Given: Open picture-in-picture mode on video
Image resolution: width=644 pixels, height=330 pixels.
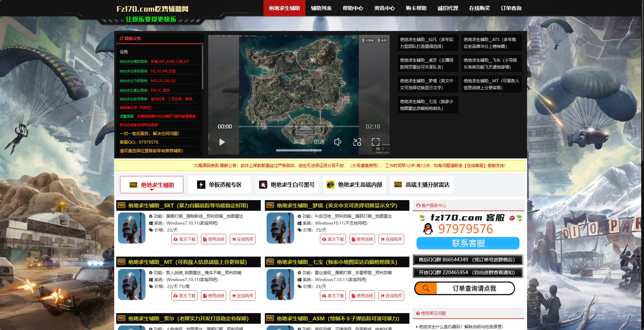Looking at the screenshot, I should [x=357, y=142].
